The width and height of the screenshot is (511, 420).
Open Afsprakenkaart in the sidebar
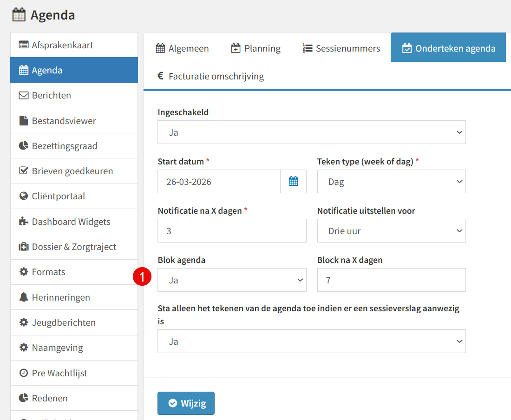[x=74, y=45]
